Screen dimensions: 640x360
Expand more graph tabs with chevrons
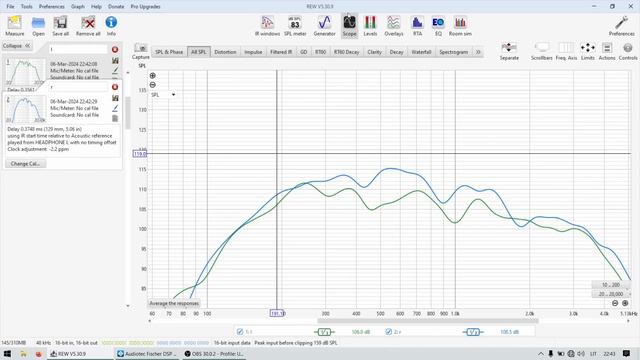[x=478, y=52]
